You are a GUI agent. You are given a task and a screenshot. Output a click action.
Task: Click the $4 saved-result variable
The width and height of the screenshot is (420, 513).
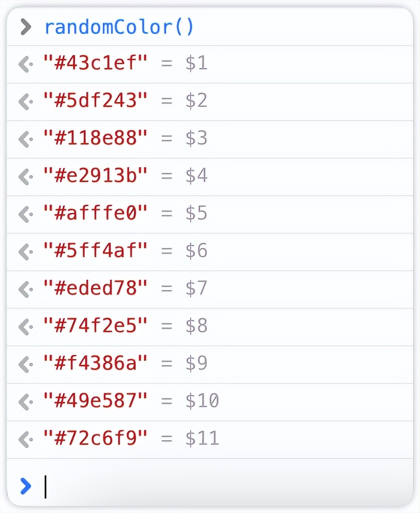[x=197, y=177]
